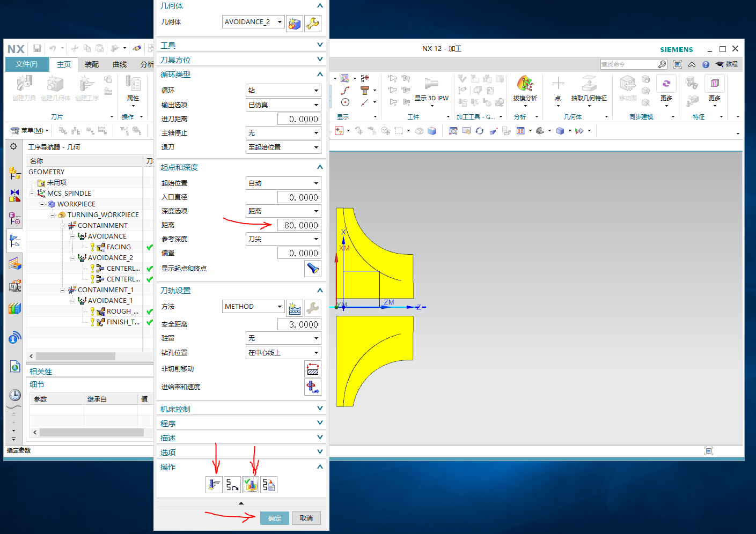Click the draft analysis icon
756x534 pixels.
pyautogui.click(x=525, y=84)
